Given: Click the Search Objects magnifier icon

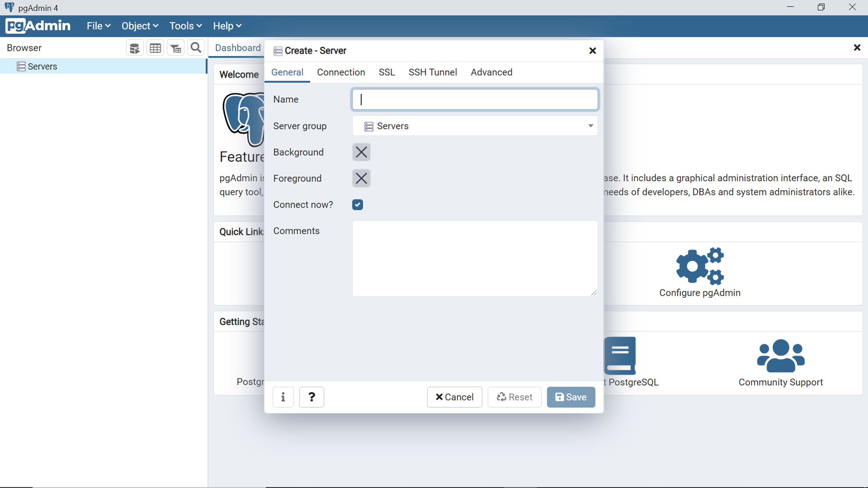Looking at the screenshot, I should [196, 48].
